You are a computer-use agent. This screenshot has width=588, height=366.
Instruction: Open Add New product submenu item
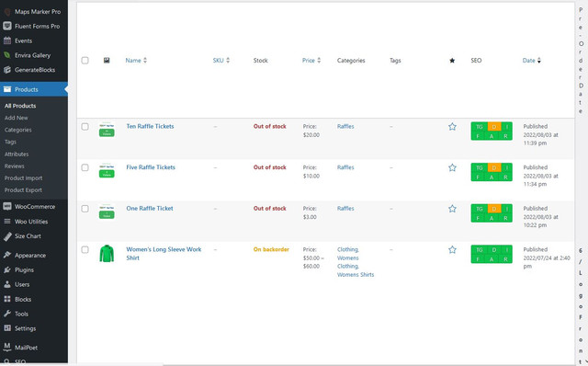point(17,118)
